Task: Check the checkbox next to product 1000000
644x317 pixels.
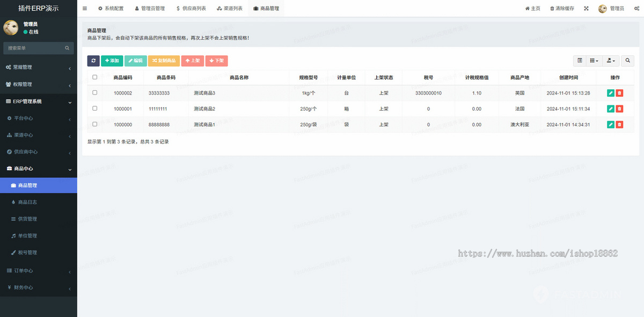Action: pos(95,124)
